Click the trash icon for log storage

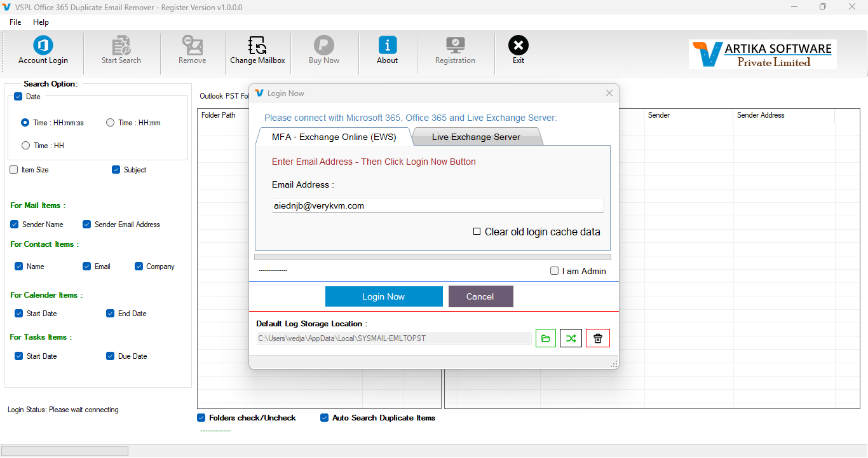[598, 338]
